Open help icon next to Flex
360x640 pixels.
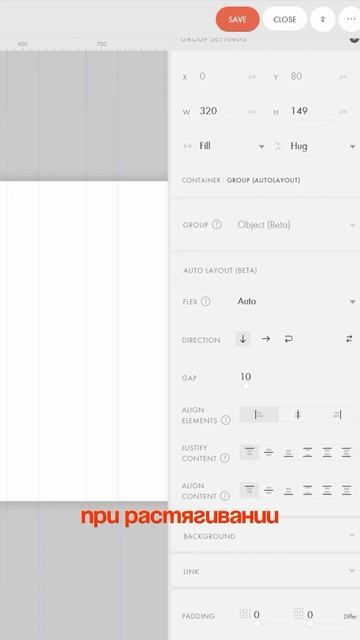click(206, 302)
